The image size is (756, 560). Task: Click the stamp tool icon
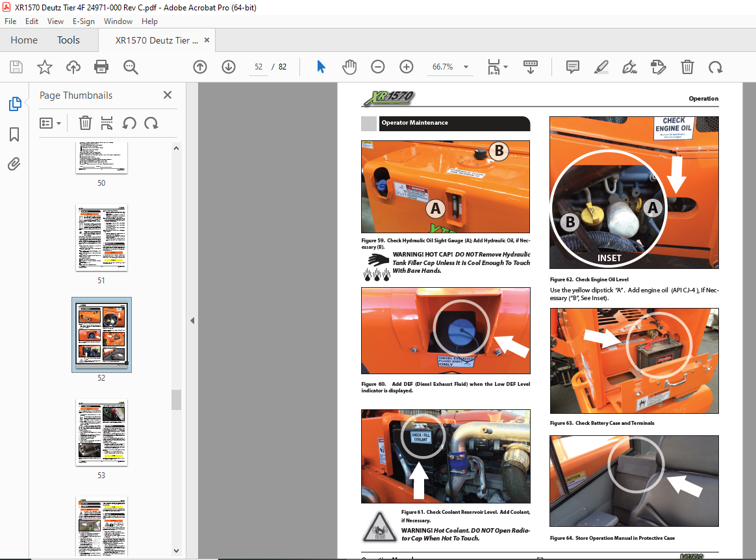click(658, 67)
